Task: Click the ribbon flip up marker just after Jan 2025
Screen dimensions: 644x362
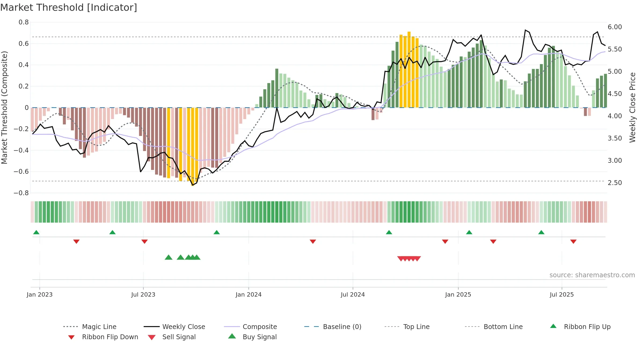Action: tap(469, 232)
